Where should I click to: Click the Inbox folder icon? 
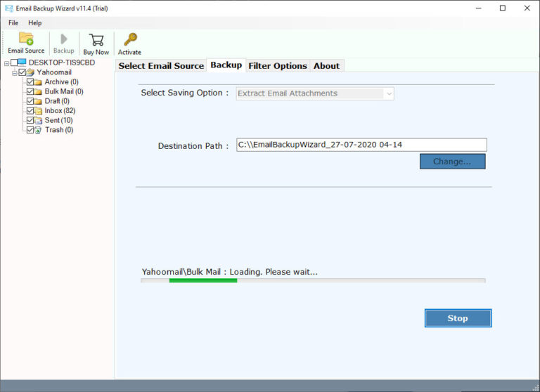[x=38, y=111]
